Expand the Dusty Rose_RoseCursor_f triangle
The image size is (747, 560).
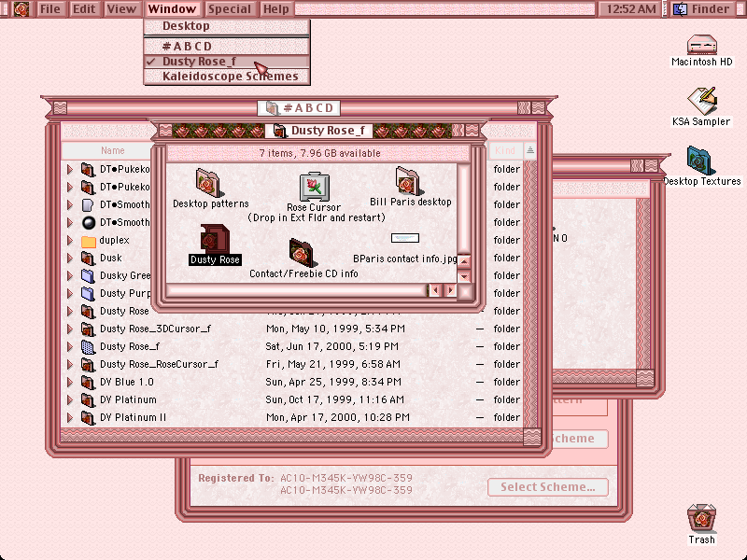[70, 365]
